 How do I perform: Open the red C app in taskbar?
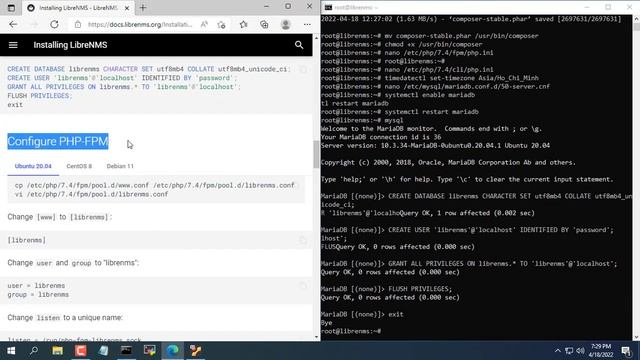(80, 351)
